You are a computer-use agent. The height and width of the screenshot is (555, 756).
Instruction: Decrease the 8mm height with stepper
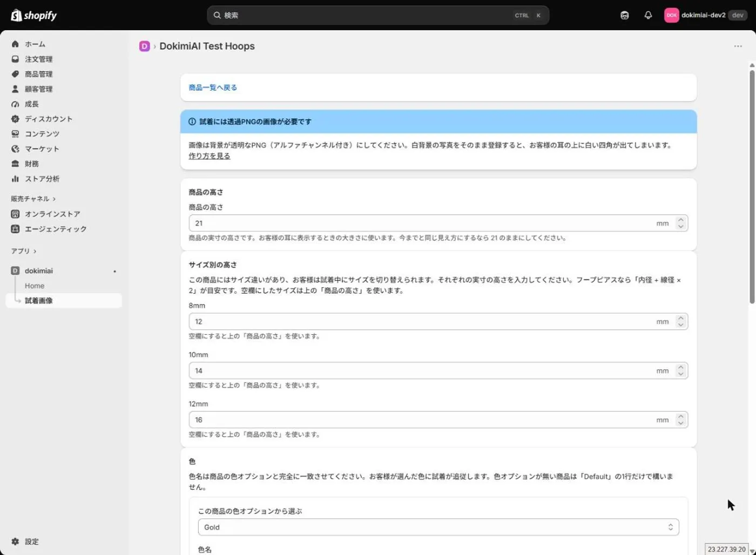tap(681, 325)
